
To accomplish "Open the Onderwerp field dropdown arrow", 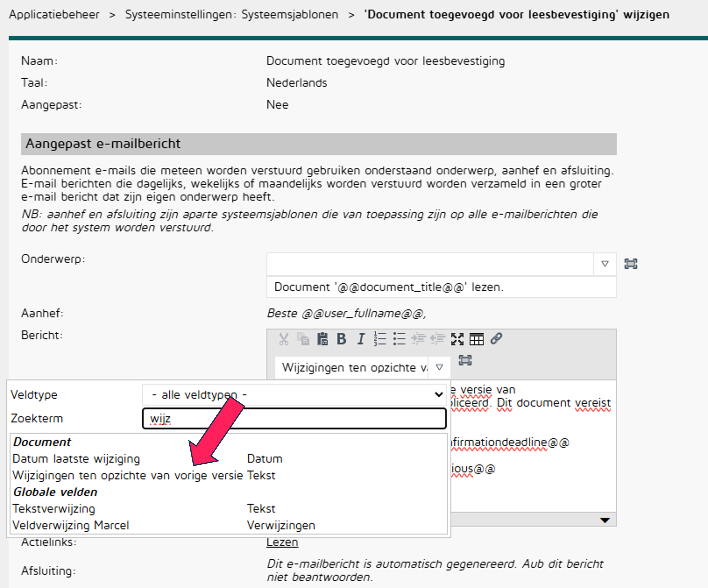I will point(605,264).
